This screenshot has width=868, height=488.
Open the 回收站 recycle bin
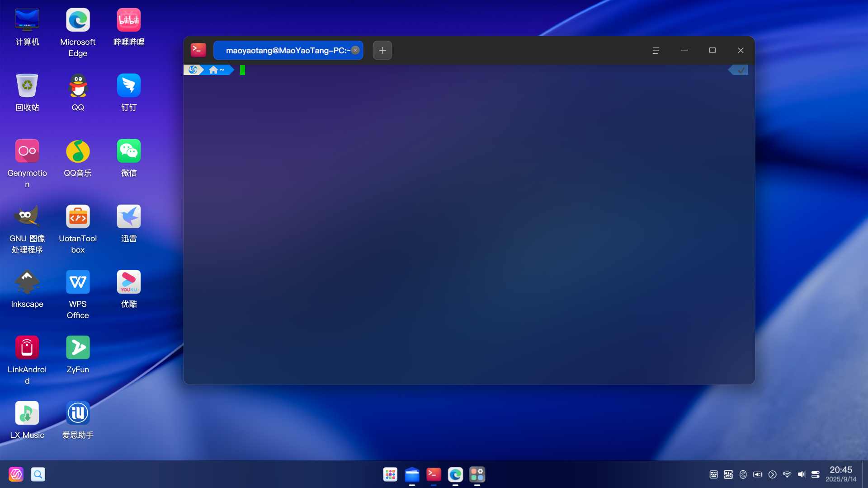27,93
